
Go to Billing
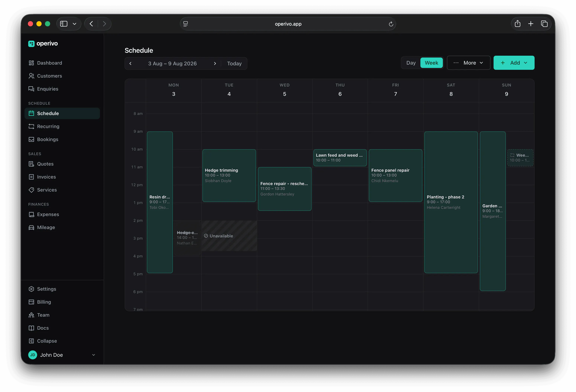pos(62,302)
